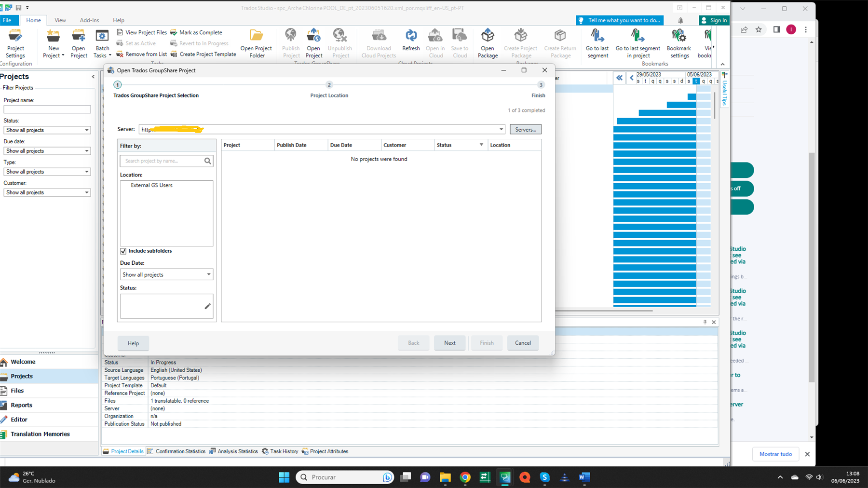Click the Open Package icon
This screenshot has width=868, height=488.
488,43
